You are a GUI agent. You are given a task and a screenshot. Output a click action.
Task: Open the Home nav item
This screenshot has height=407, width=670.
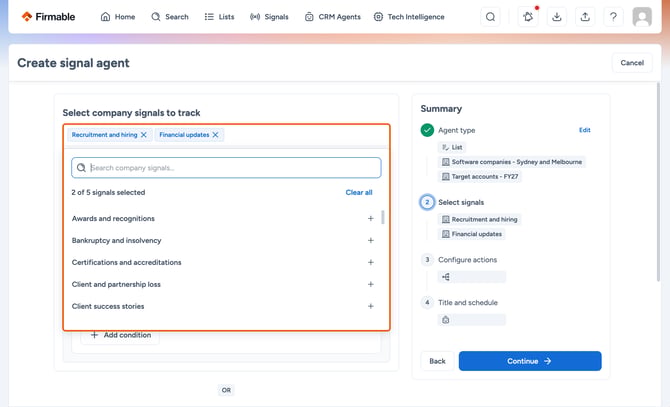coord(118,17)
